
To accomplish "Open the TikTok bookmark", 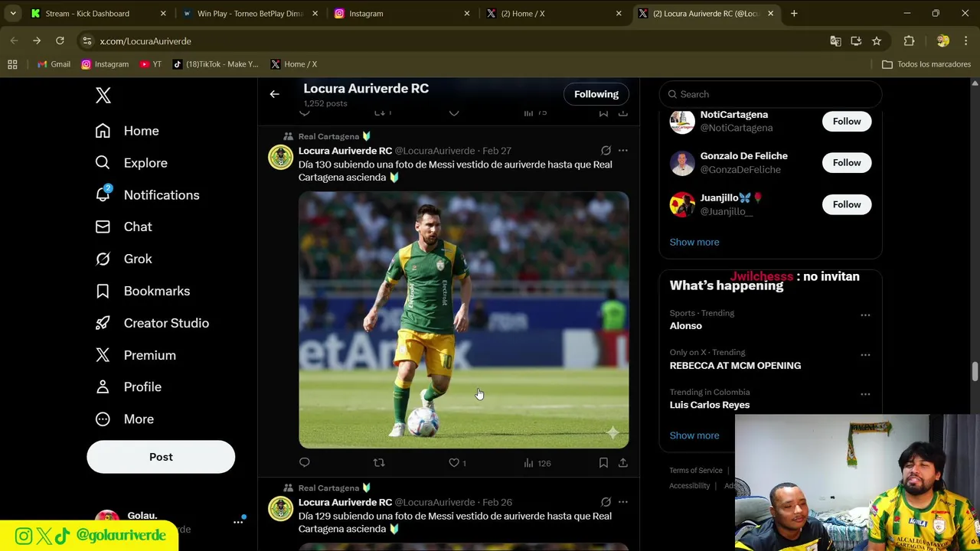I will (x=215, y=64).
